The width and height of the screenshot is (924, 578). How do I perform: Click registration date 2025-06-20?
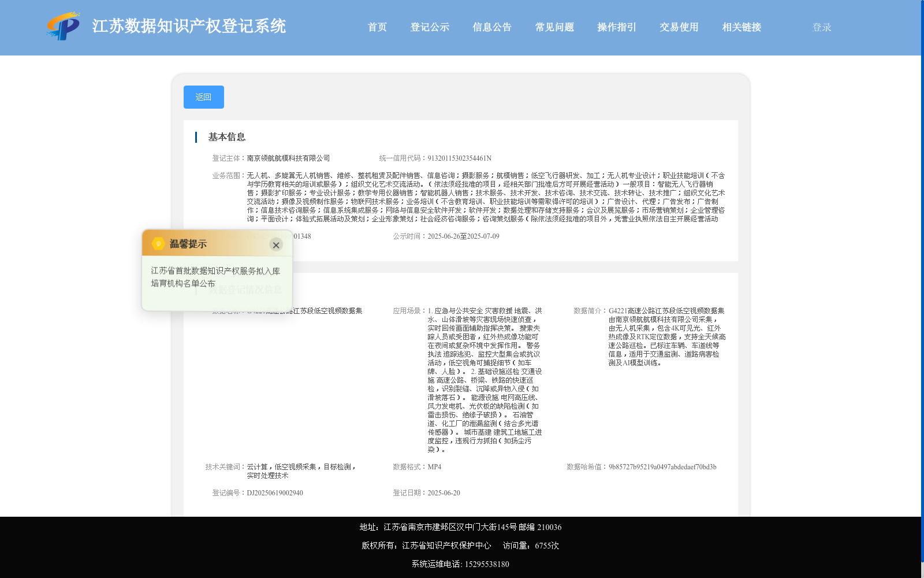444,493
